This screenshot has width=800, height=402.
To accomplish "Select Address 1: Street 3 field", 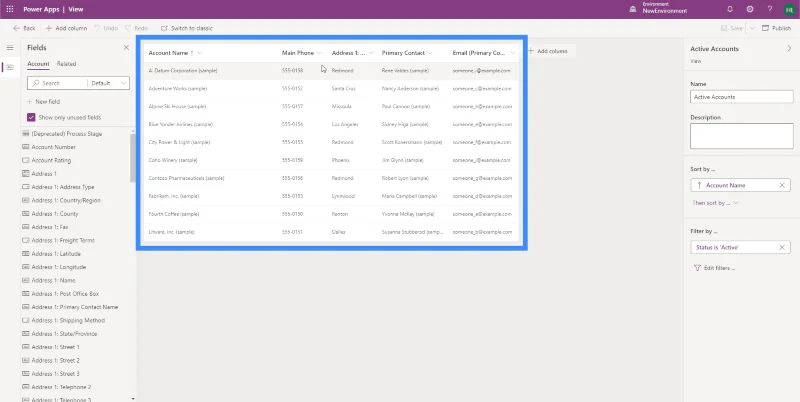I will (x=51, y=373).
